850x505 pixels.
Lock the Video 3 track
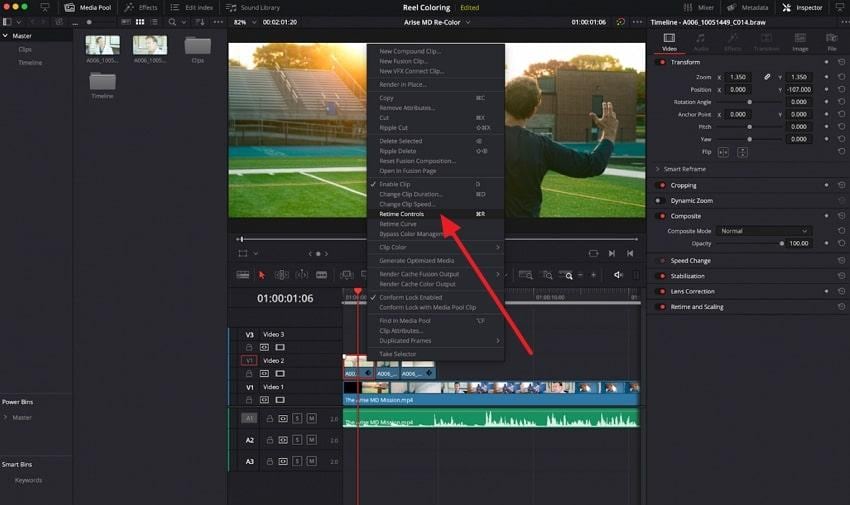click(x=249, y=347)
